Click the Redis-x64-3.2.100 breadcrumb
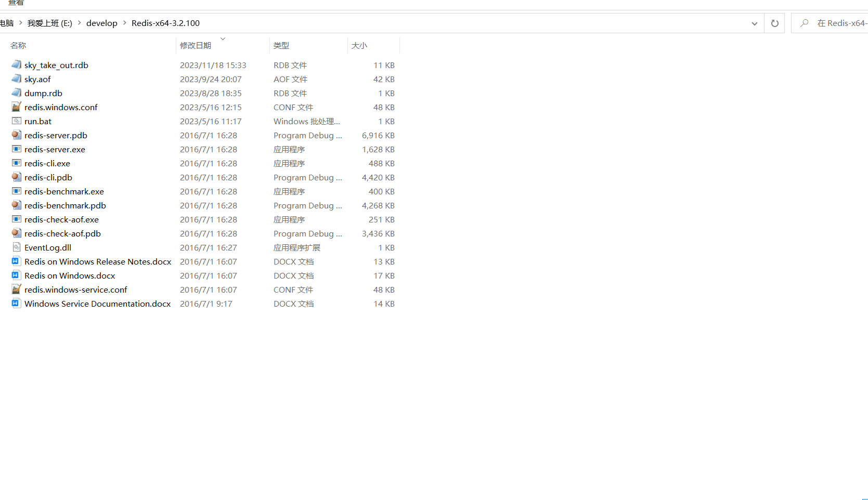Viewport: 868px width, 500px height. [165, 23]
